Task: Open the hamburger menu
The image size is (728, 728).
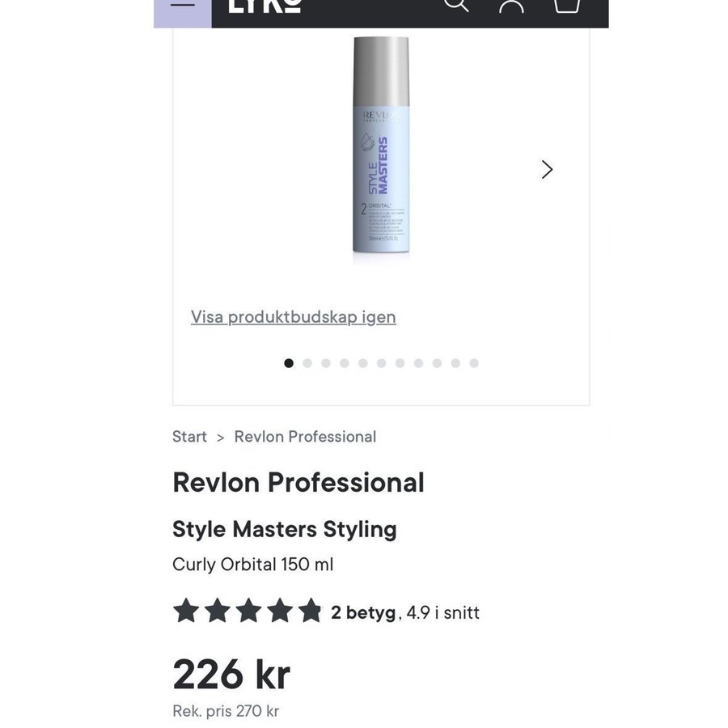Action: pyautogui.click(x=183, y=5)
